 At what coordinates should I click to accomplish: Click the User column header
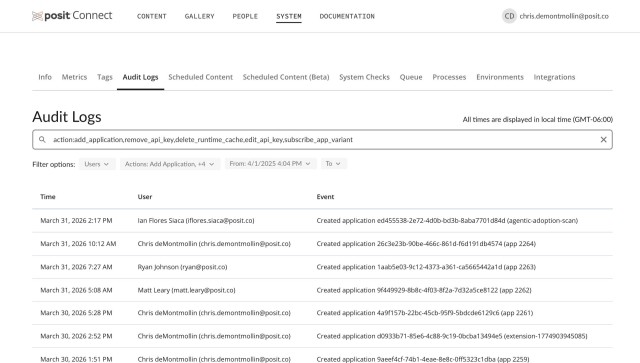pos(145,197)
